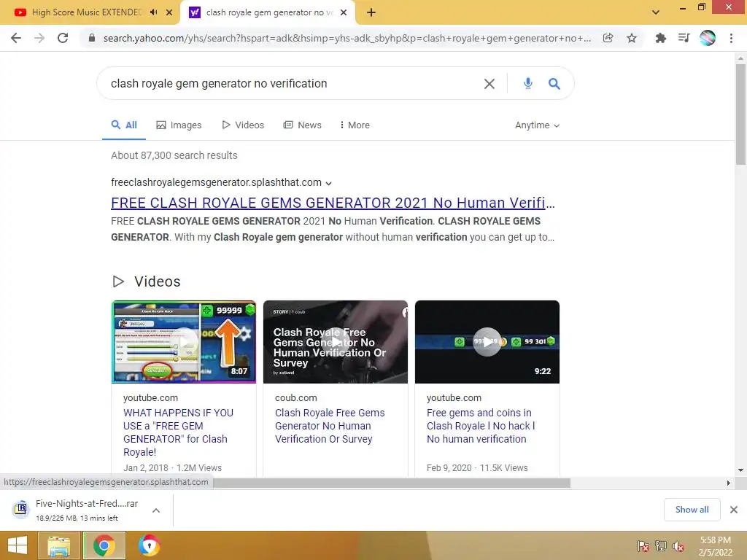Open FREE CLASH ROYALE GEMS GENERATOR 2021 link
This screenshot has height=560, width=747.
[333, 203]
